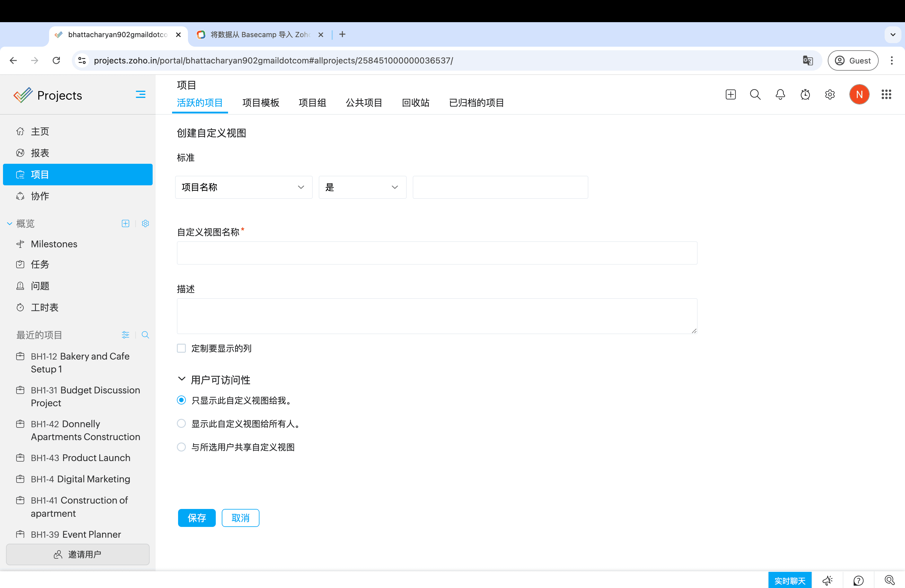Select 与所选用户共享自定义视图 radio option
905x588 pixels.
point(181,447)
